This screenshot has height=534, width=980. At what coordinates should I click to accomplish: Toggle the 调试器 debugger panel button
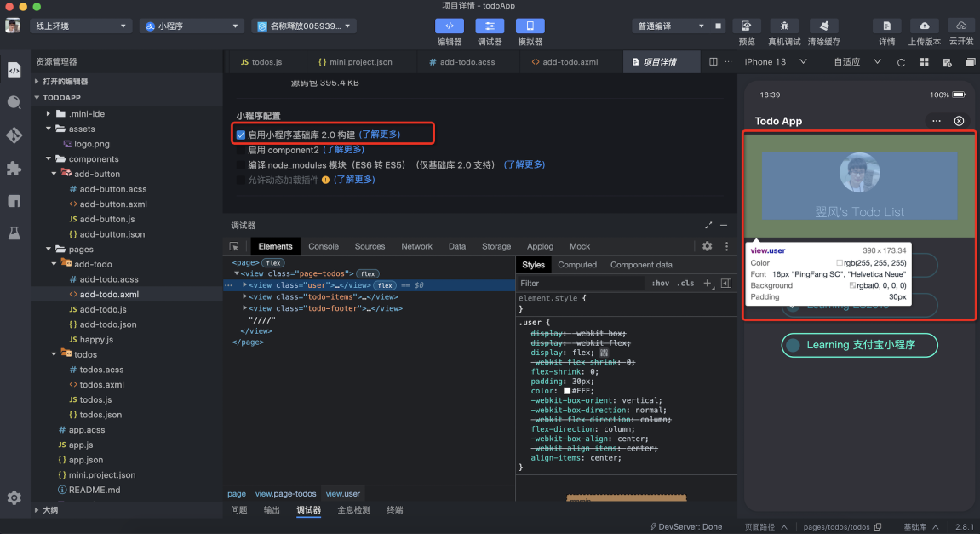click(490, 26)
